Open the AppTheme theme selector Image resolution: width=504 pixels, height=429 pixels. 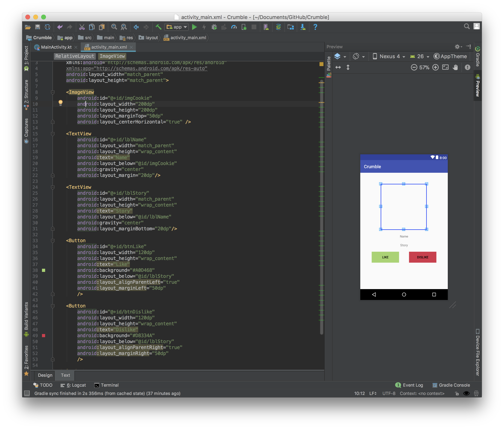tap(450, 56)
